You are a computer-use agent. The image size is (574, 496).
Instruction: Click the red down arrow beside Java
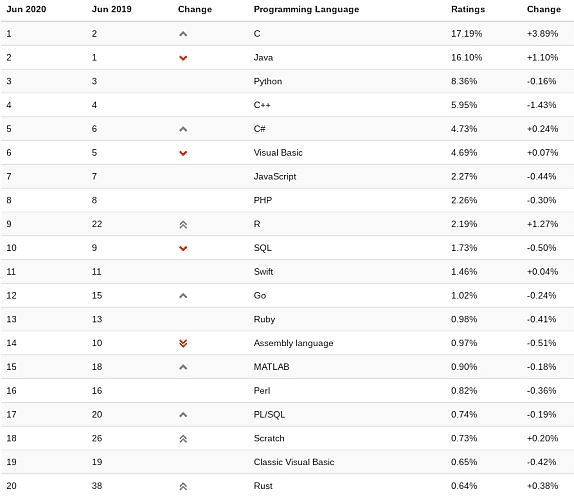pos(183,58)
